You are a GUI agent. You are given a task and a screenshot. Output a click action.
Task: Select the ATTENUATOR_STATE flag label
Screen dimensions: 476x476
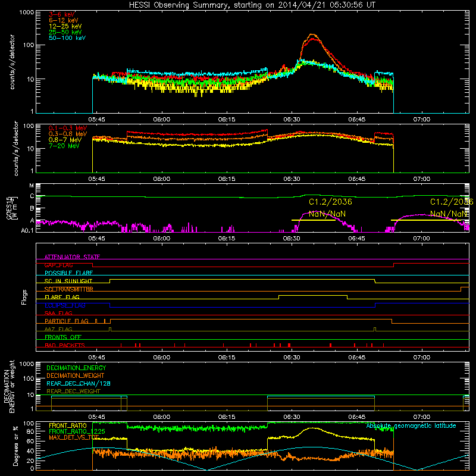(x=72, y=257)
